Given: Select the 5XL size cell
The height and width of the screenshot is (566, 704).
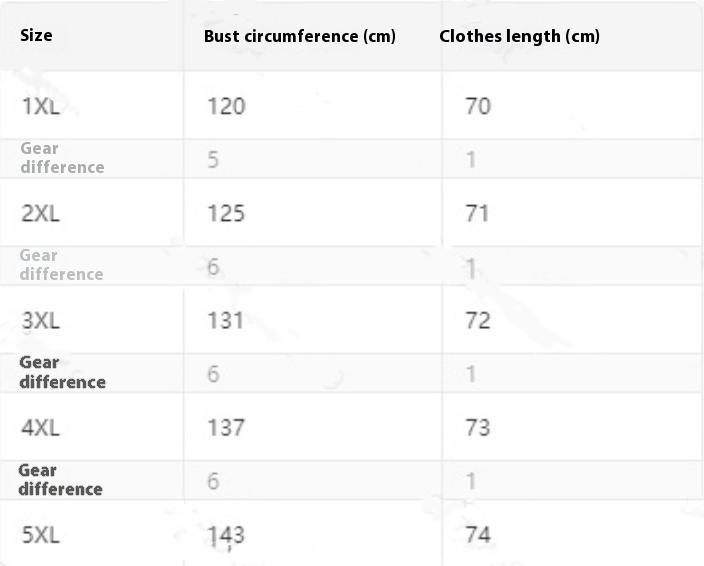Looking at the screenshot, I should (41, 535).
